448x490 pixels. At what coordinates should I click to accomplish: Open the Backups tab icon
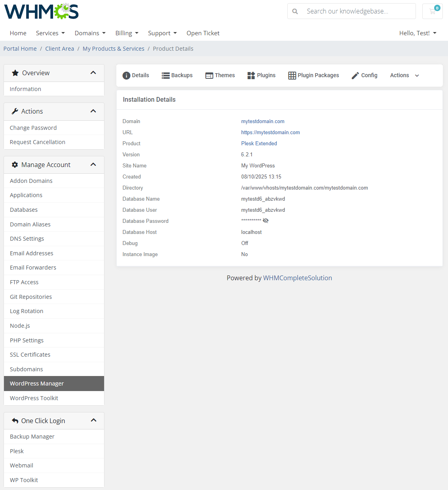tap(166, 75)
